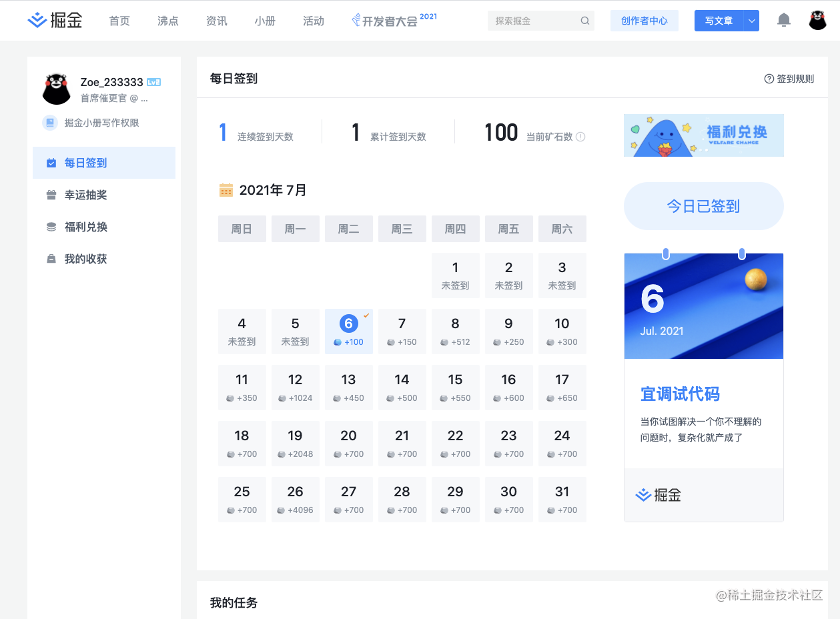Image resolution: width=840 pixels, height=619 pixels.
Task: Click calendar day 7 with +150
Action: tap(402, 332)
